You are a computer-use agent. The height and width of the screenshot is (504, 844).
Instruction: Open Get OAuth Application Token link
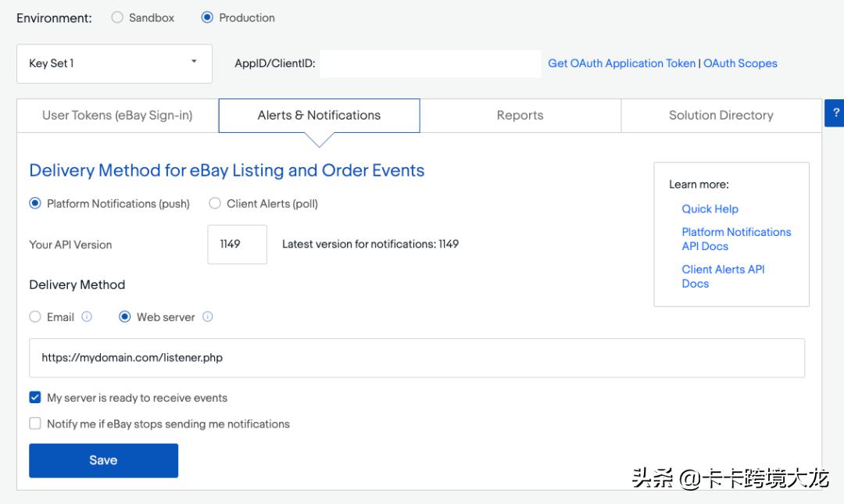coord(621,63)
